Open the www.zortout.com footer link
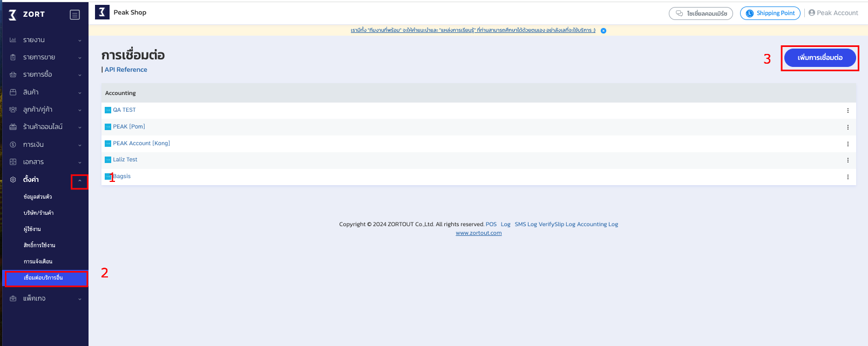 [x=478, y=233]
